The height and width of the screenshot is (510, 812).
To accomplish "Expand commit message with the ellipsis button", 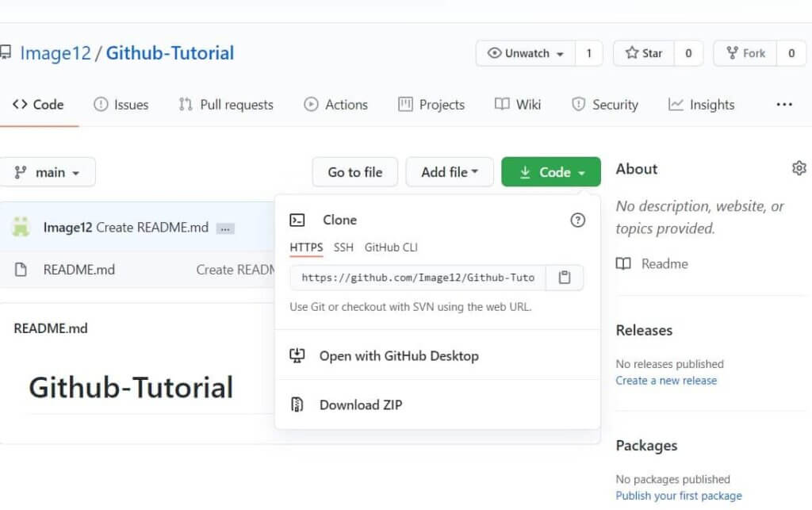I will point(225,228).
